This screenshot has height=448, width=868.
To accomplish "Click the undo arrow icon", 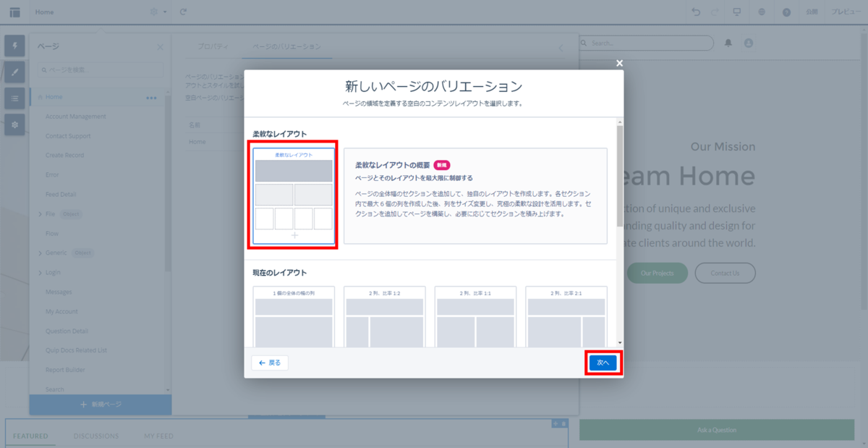I will coord(696,12).
